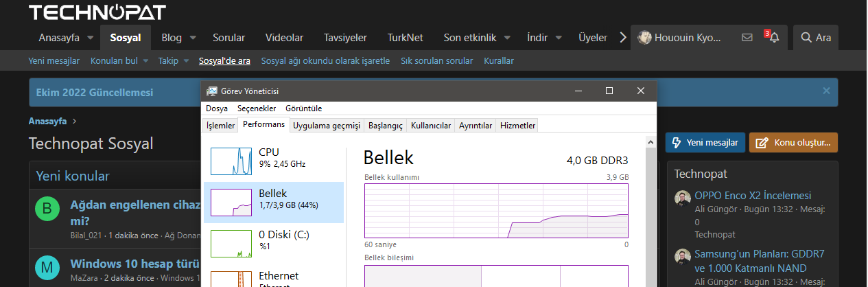Click the Yeni konular heading
868x287 pixels.
pyautogui.click(x=73, y=176)
